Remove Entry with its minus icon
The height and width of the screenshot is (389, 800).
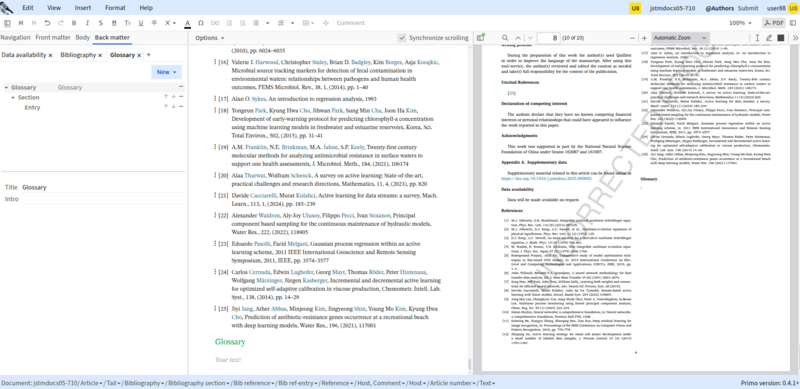pyautogui.click(x=181, y=106)
